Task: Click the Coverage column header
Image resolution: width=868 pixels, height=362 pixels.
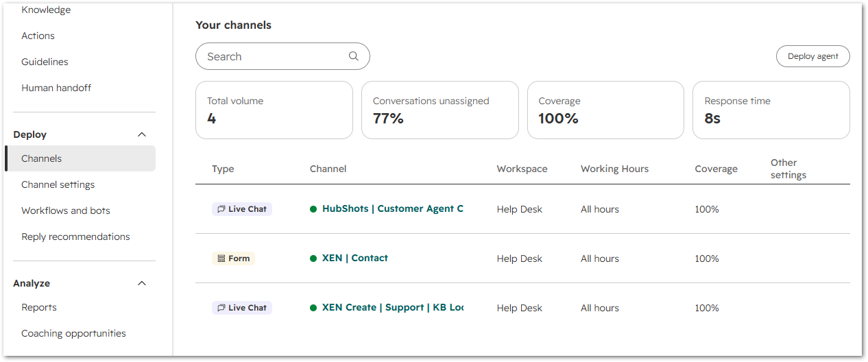Action: [716, 169]
